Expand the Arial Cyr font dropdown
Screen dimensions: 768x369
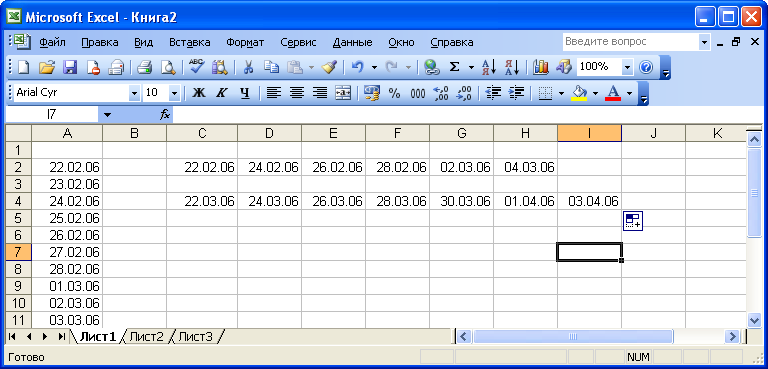134,93
